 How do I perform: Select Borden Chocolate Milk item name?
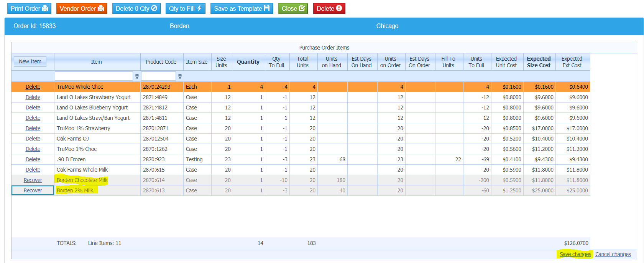pyautogui.click(x=82, y=180)
